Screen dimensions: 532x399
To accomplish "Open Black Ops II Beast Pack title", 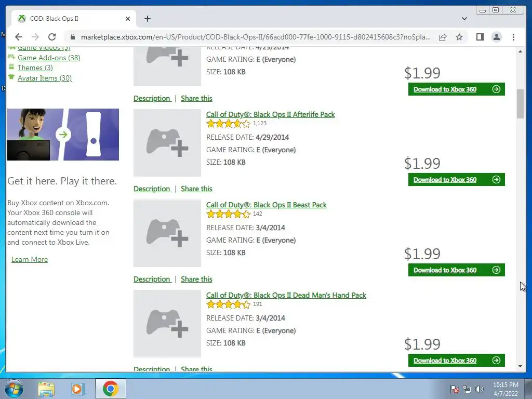I will [x=267, y=205].
